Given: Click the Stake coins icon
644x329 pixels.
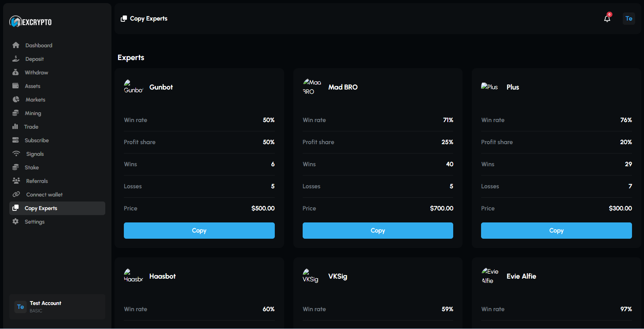Looking at the screenshot, I should (x=15, y=167).
